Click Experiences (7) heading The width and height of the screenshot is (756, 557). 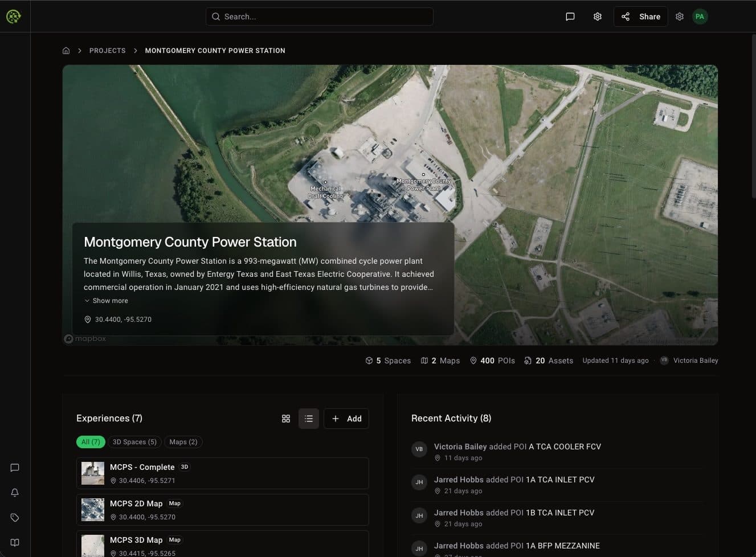pos(109,418)
